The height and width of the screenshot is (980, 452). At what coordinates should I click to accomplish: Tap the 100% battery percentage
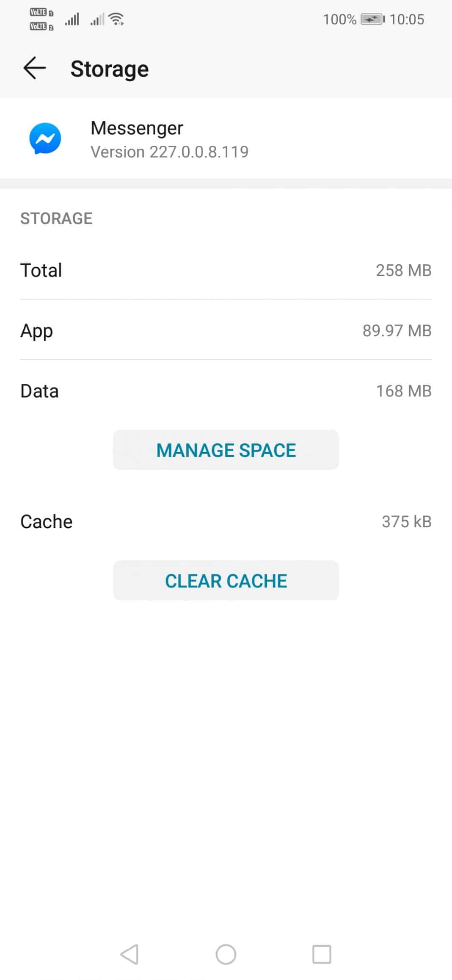point(339,19)
